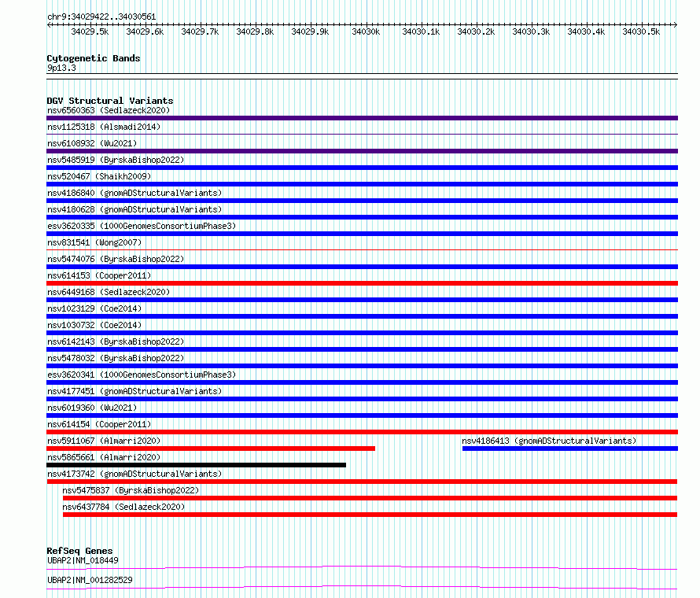This screenshot has width=700, height=598.
Task: Click the nsv6560363 (Sedlazeck2020) variant label
Action: (109, 110)
